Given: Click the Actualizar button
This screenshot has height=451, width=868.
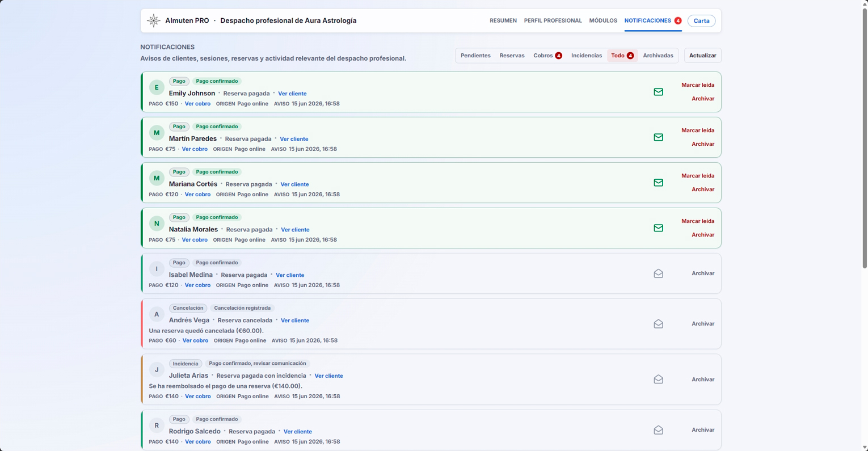Looking at the screenshot, I should 702,56.
